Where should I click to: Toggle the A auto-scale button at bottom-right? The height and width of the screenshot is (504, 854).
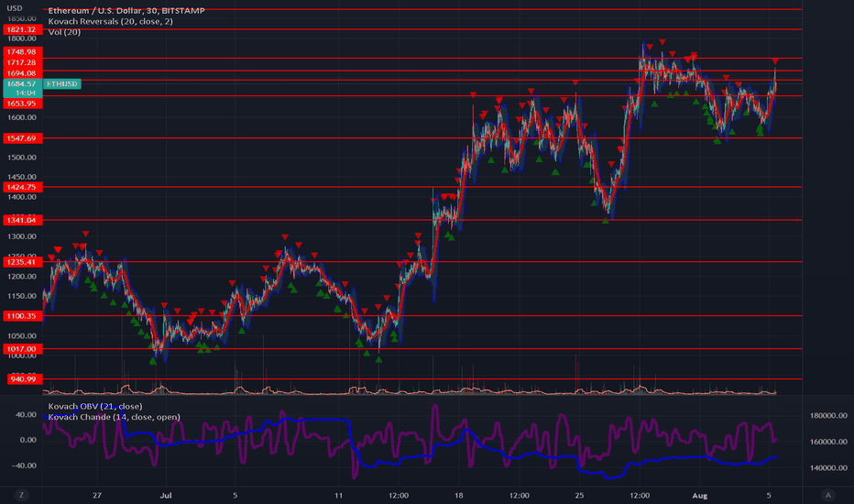pyautogui.click(x=827, y=495)
